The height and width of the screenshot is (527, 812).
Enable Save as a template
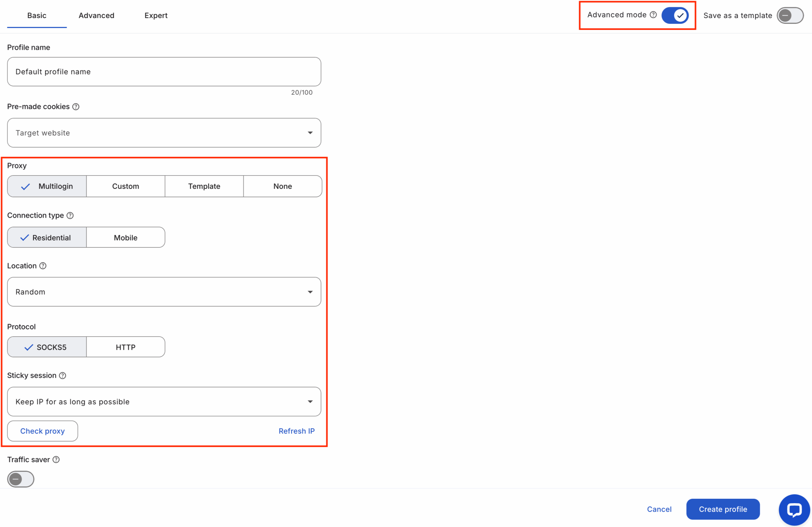[790, 15]
